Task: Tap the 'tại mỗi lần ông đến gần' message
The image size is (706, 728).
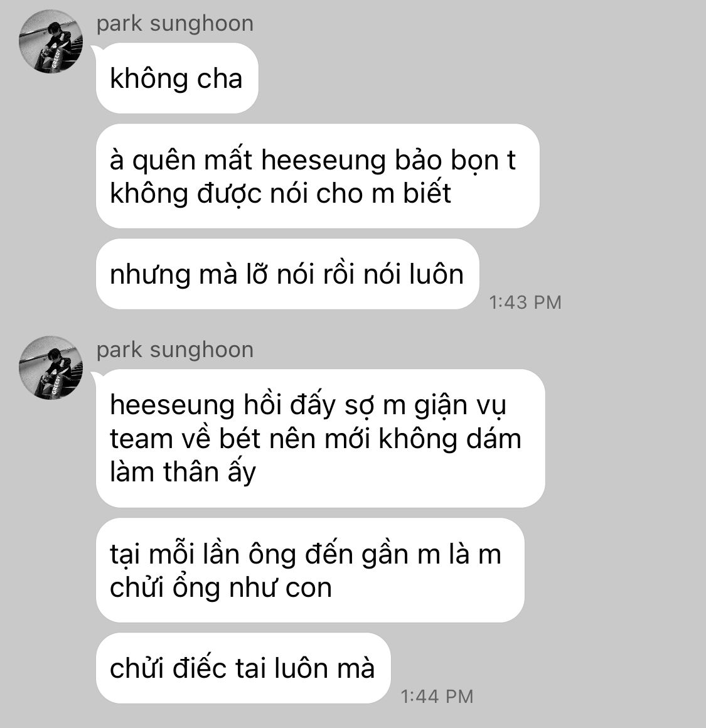Action: click(x=310, y=570)
